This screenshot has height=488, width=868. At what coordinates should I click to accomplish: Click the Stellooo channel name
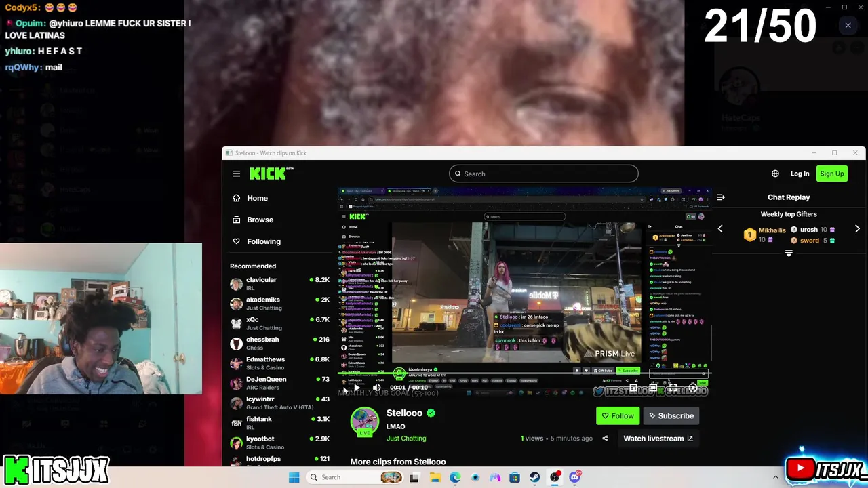404,413
